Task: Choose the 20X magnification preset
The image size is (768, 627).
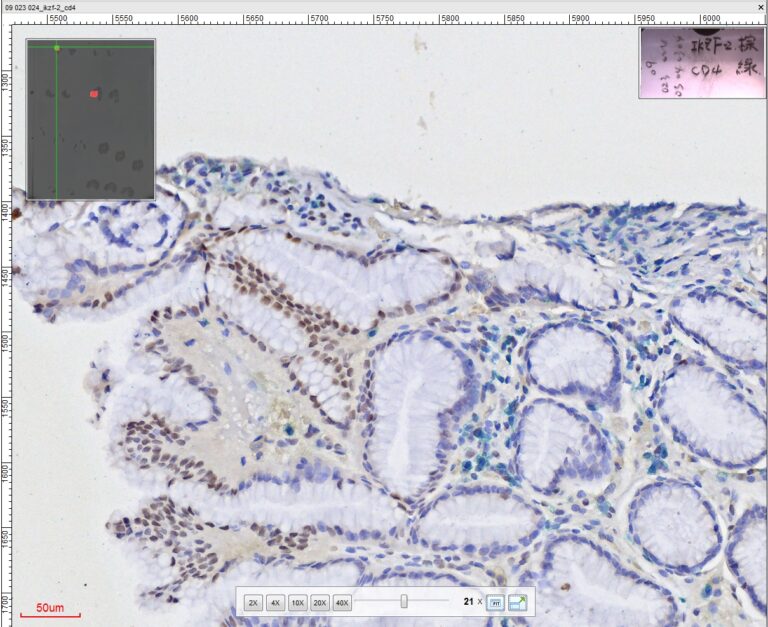Action: coord(320,602)
